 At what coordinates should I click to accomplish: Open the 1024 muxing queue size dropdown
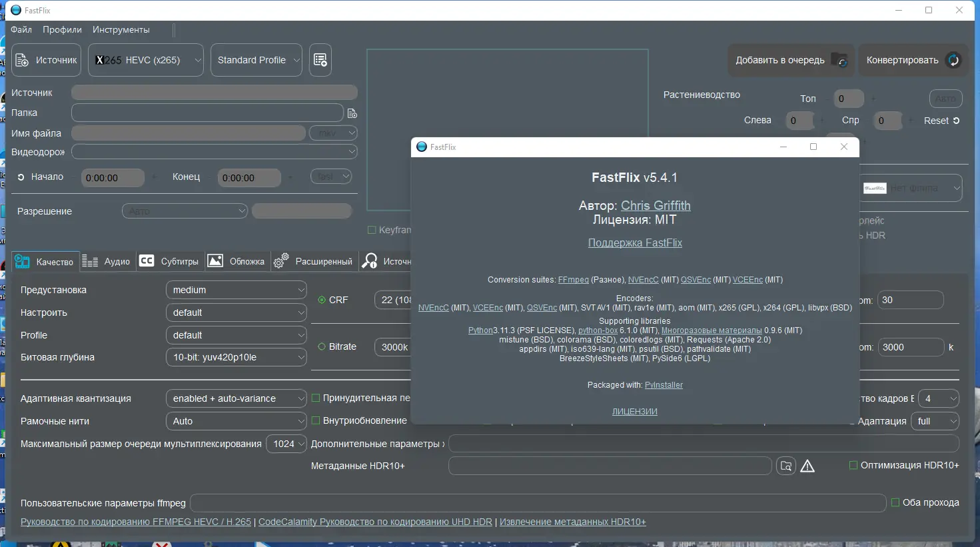coord(286,444)
